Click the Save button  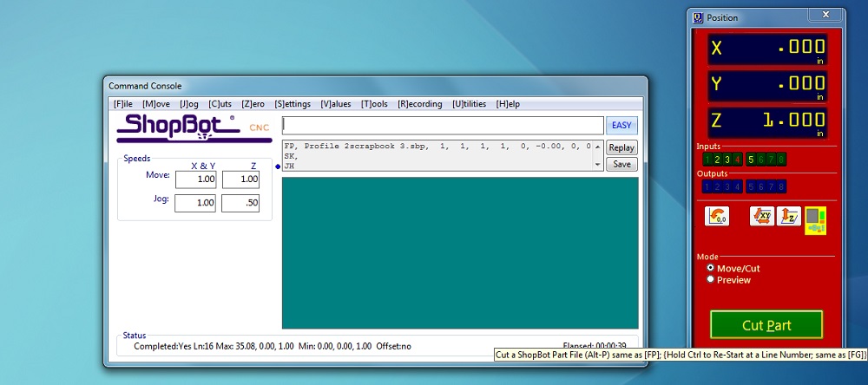[621, 164]
